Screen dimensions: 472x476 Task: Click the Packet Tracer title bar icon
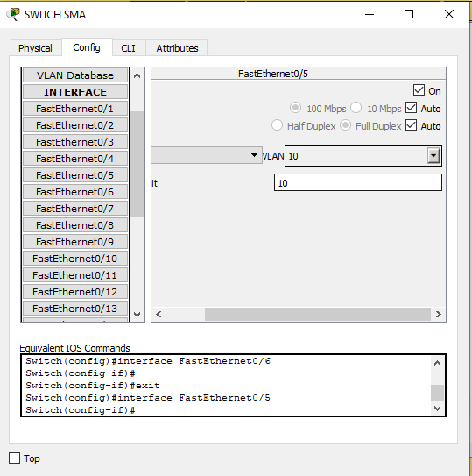point(13,14)
